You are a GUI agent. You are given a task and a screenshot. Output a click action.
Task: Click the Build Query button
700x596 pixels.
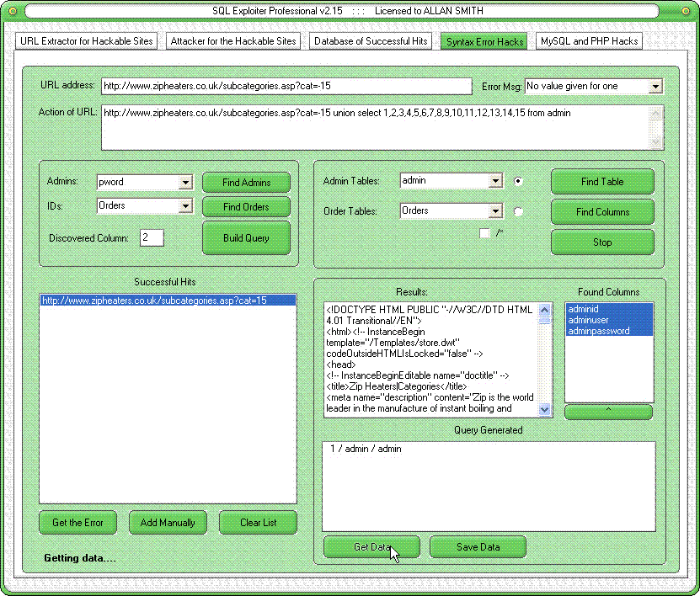[x=247, y=237]
